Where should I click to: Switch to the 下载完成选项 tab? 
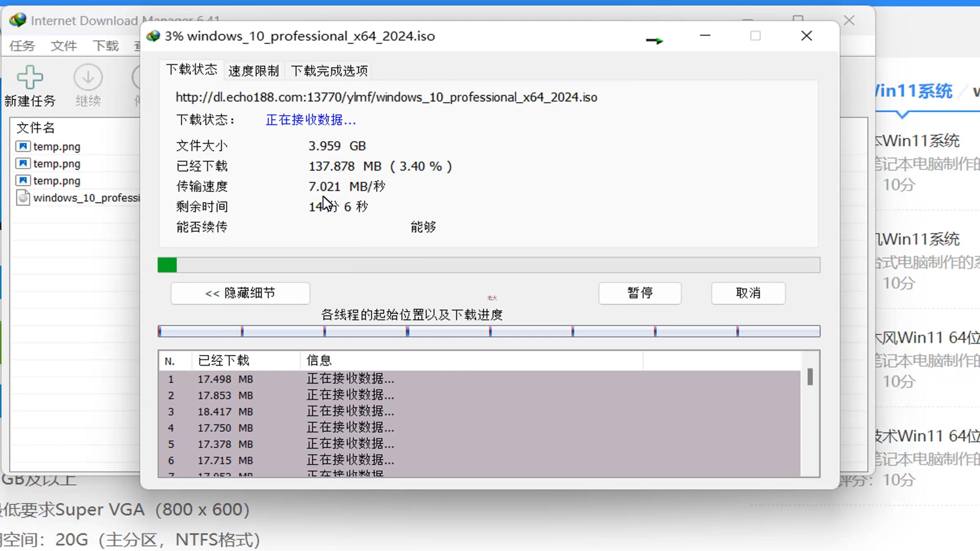[x=329, y=71]
